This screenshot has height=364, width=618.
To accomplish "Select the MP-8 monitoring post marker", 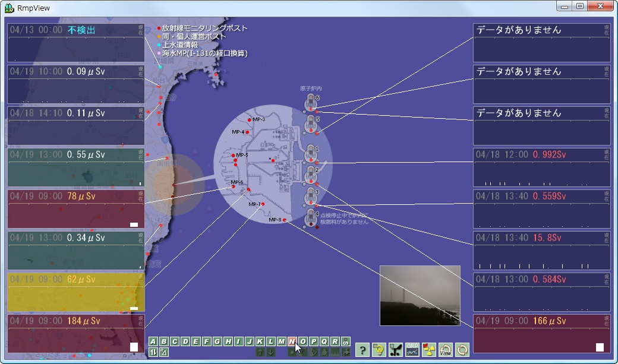I will (284, 220).
